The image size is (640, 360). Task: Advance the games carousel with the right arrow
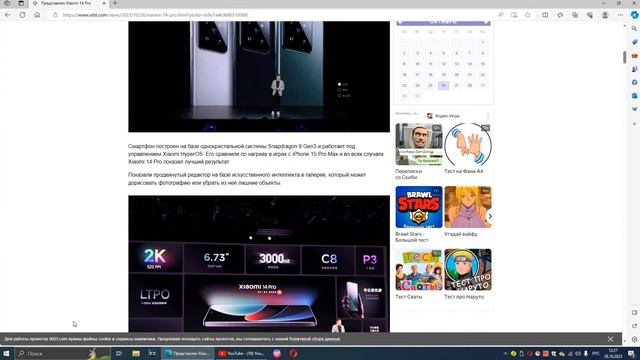click(490, 216)
